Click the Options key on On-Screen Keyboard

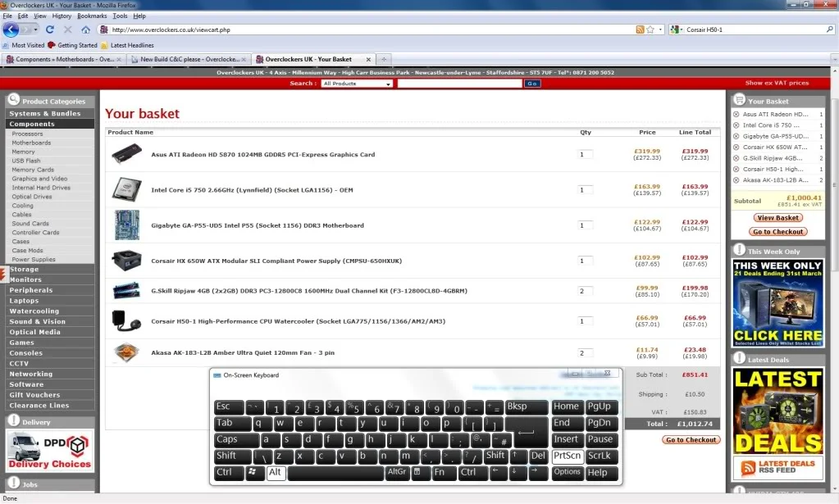(568, 473)
